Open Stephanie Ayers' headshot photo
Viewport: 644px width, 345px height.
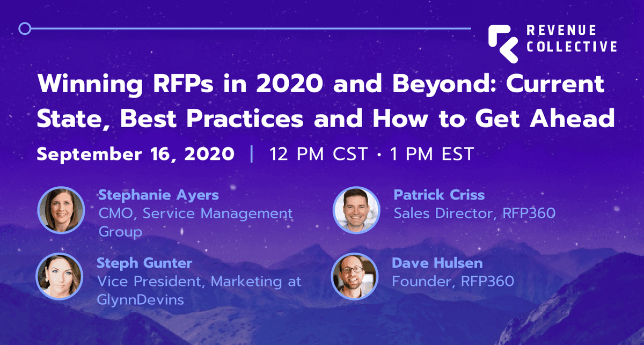tap(61, 211)
